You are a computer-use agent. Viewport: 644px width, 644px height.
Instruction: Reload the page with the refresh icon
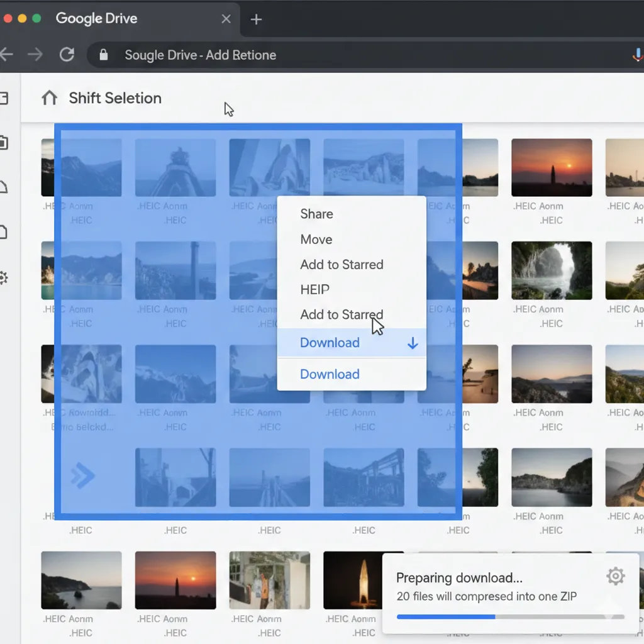(x=67, y=54)
